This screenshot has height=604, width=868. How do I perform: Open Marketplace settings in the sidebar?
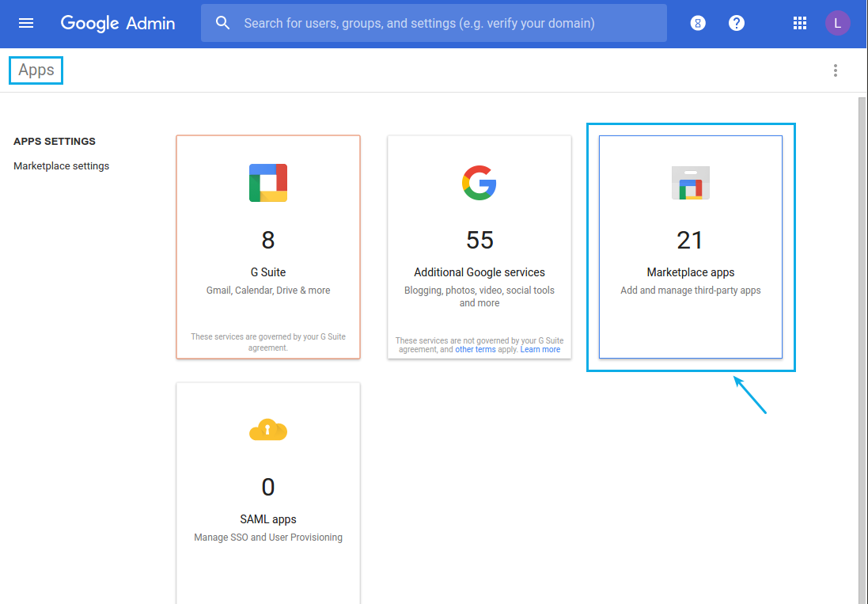(x=61, y=165)
